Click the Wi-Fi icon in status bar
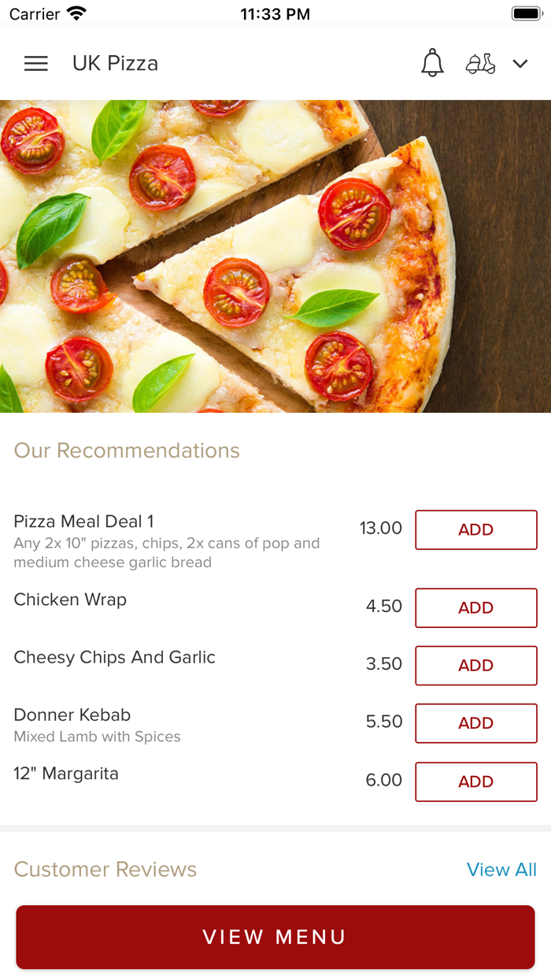 [x=74, y=13]
